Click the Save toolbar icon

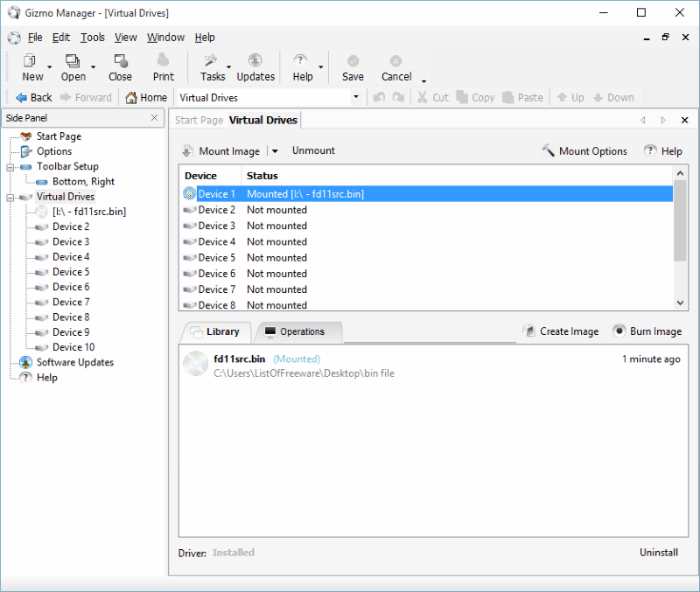tap(353, 60)
